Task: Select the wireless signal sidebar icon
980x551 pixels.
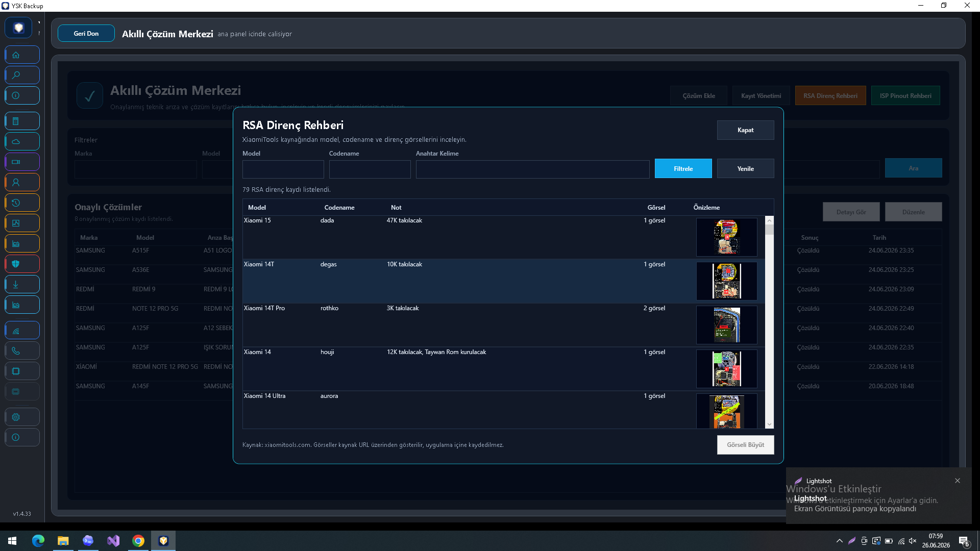Action: pos(22,330)
